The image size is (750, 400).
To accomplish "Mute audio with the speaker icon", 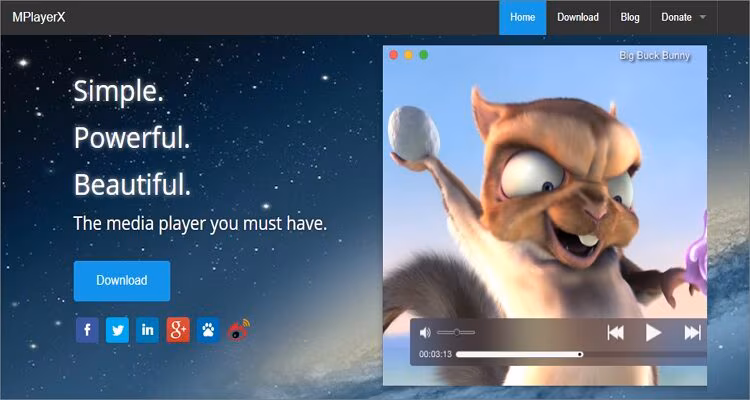I will click(x=425, y=332).
